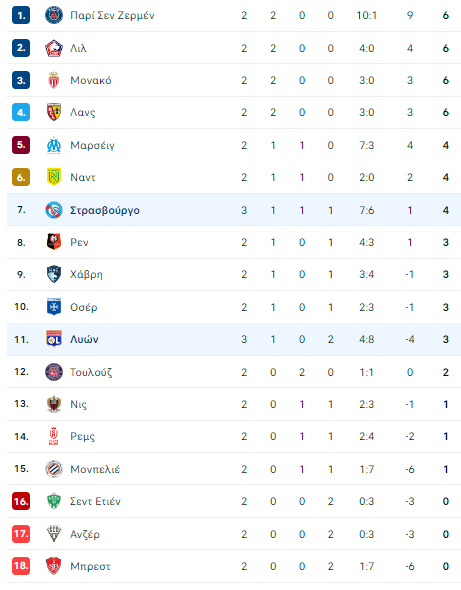Click the Lyon OL crest
This screenshot has width=461, height=590.
(x=54, y=339)
